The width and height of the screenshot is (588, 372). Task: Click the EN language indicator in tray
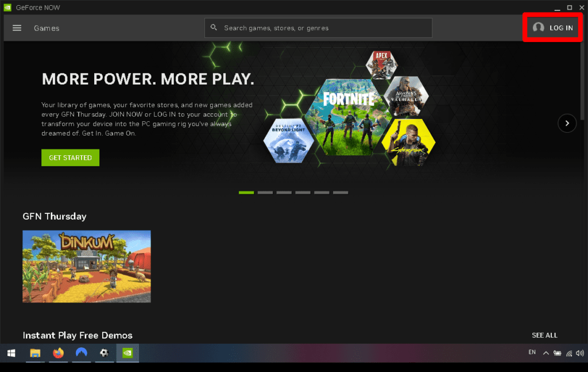[x=532, y=352]
